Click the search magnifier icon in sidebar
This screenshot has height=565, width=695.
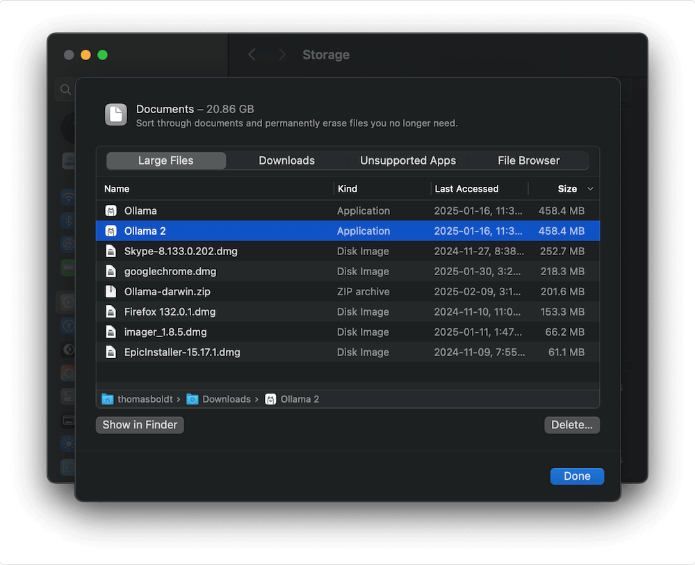click(x=66, y=90)
